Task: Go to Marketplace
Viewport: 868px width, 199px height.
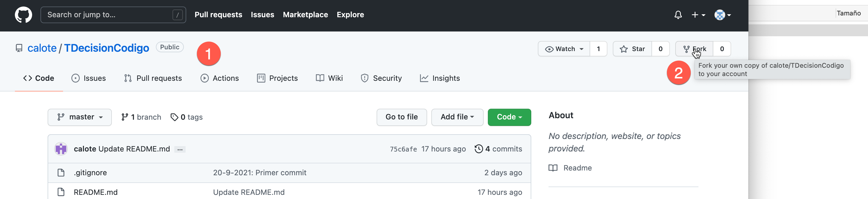Action: click(305, 15)
